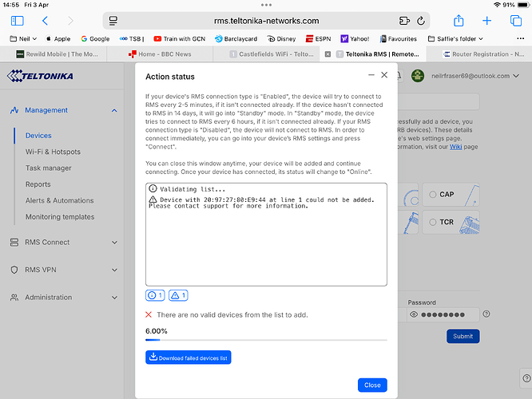
Task: Minimize the Action status dialog
Action: point(371,75)
